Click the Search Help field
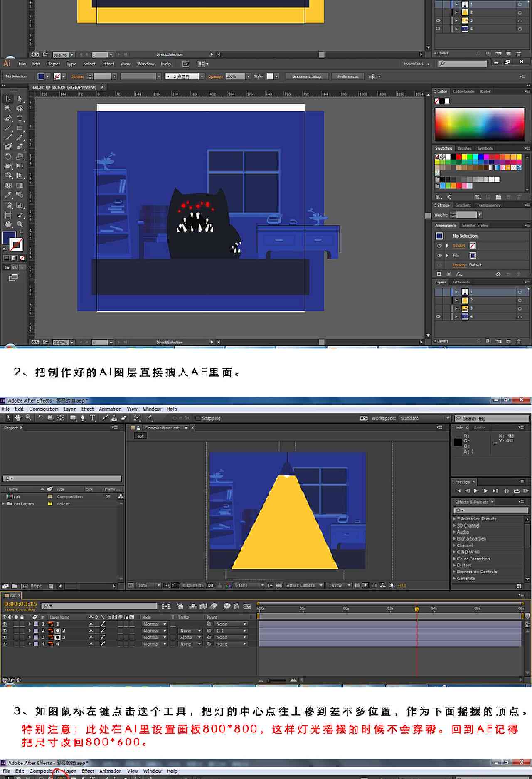 click(492, 418)
